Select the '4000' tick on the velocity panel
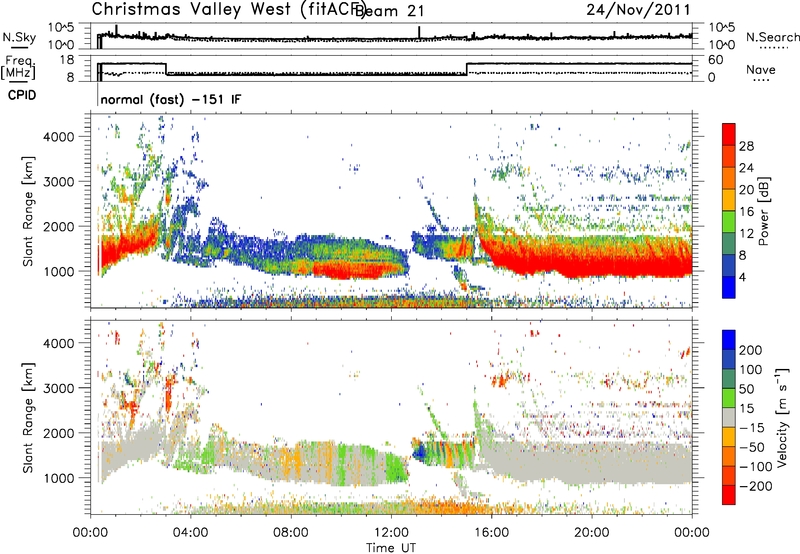Screen dimensions: 800x554 58,343
